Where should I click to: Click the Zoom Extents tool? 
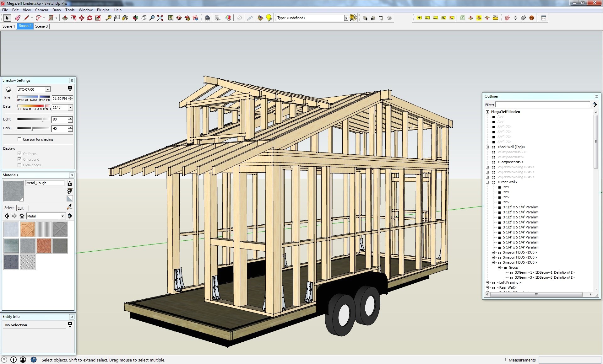(x=160, y=18)
